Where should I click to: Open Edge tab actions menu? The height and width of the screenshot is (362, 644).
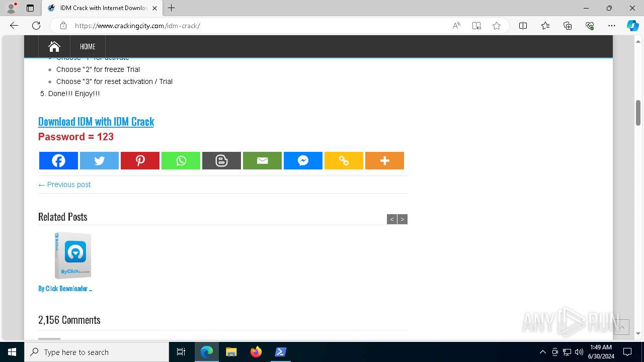tap(30, 8)
